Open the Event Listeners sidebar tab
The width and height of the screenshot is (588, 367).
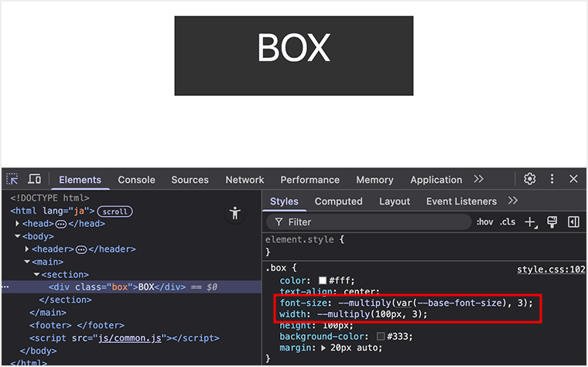pos(461,201)
